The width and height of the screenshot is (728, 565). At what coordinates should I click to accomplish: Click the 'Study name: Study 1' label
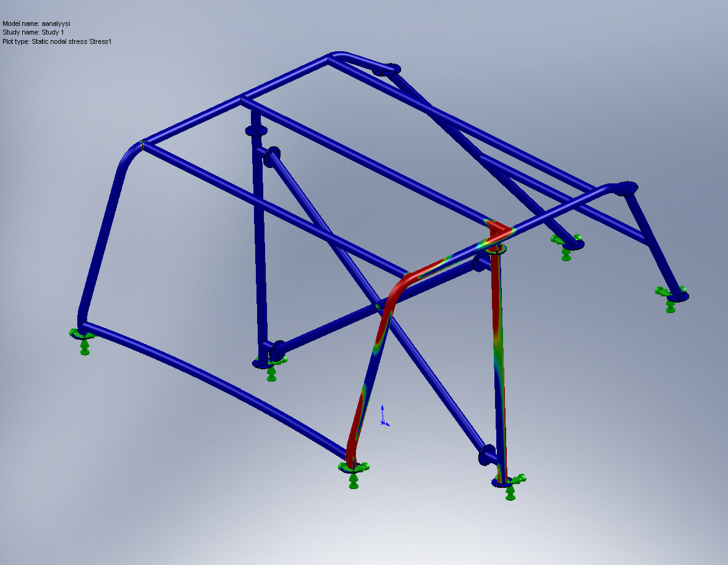coord(33,32)
